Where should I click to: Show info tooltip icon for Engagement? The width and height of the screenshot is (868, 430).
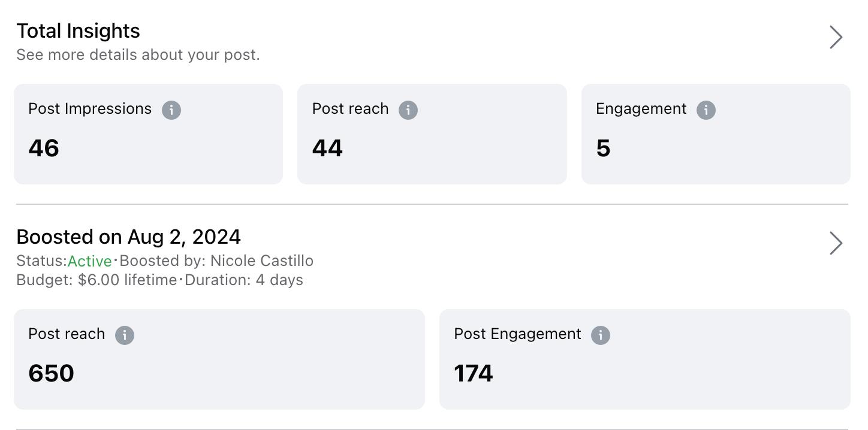tap(706, 110)
